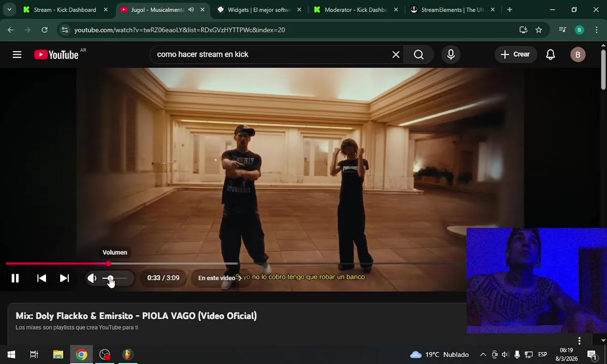Go back in browser history

[x=11, y=30]
